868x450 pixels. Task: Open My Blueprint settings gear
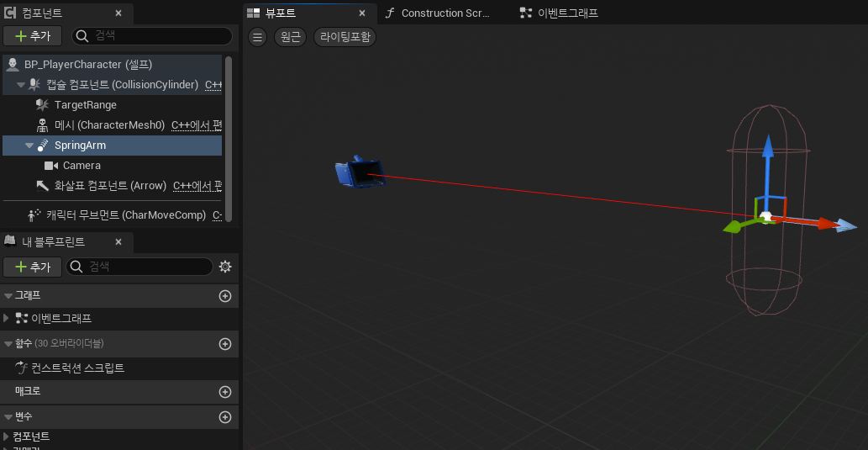(x=225, y=267)
